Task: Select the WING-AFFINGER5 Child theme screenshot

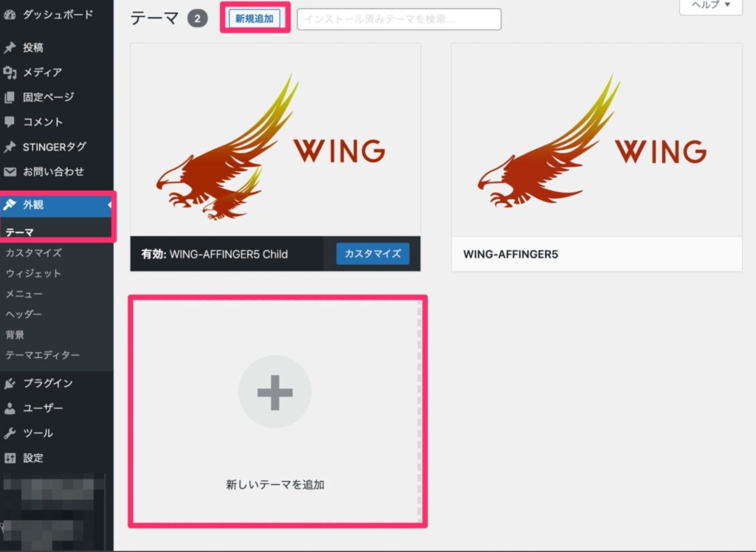Action: click(x=275, y=139)
